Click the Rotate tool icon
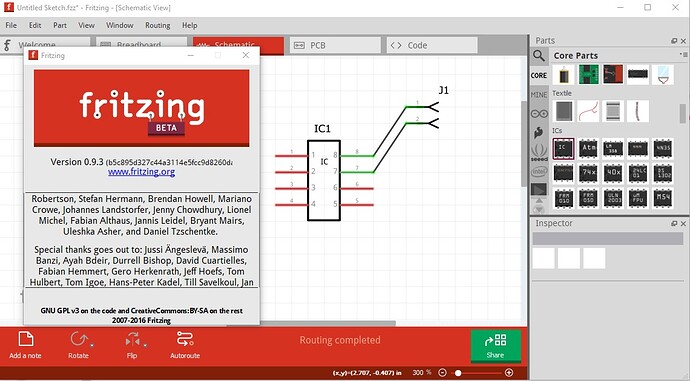Screen dimensions: 690x381 [x=79, y=339]
